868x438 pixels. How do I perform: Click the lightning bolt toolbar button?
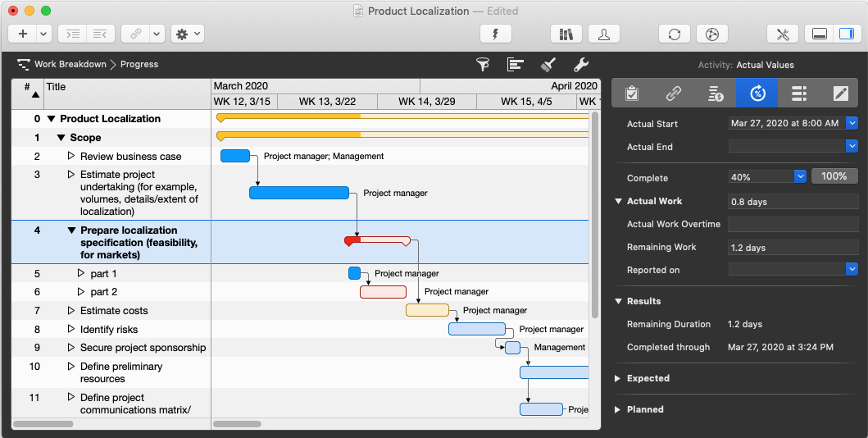click(495, 34)
